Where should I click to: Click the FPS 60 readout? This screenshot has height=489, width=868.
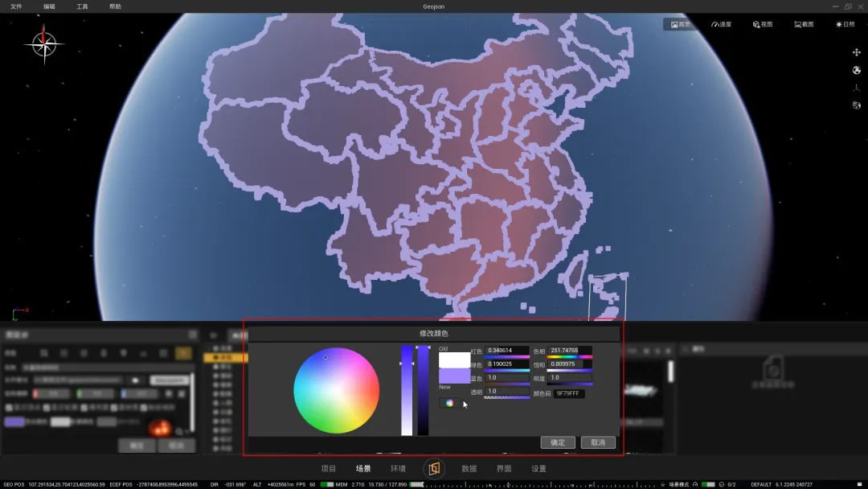pyautogui.click(x=305, y=484)
